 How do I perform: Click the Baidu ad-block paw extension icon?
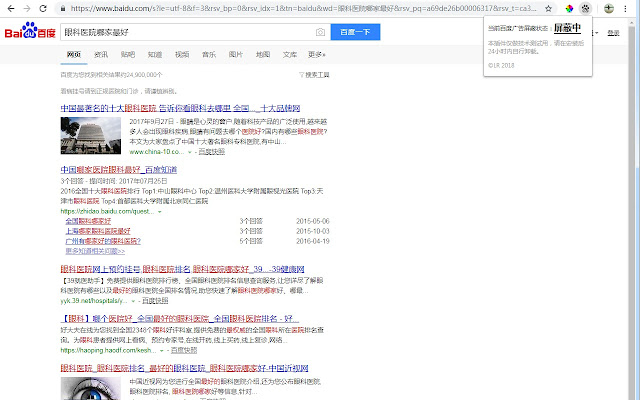[586, 8]
